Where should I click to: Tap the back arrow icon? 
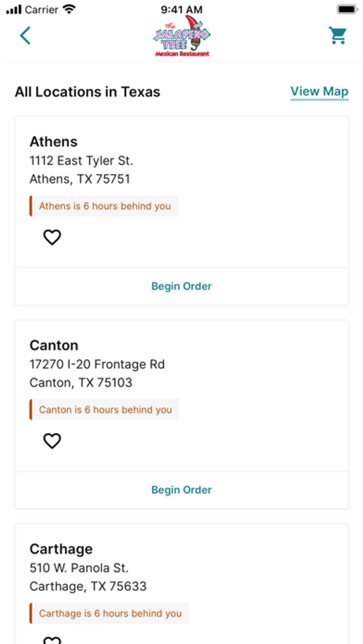[x=25, y=35]
